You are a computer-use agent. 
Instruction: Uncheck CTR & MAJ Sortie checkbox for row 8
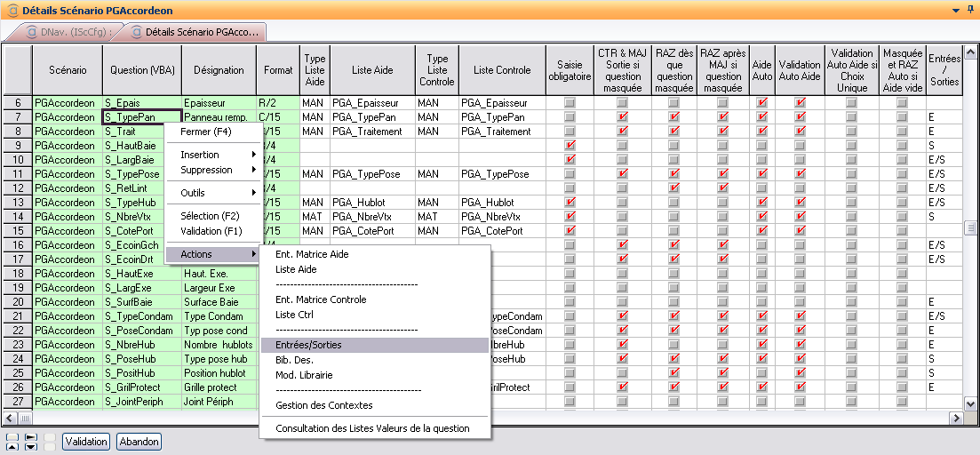coord(622,132)
